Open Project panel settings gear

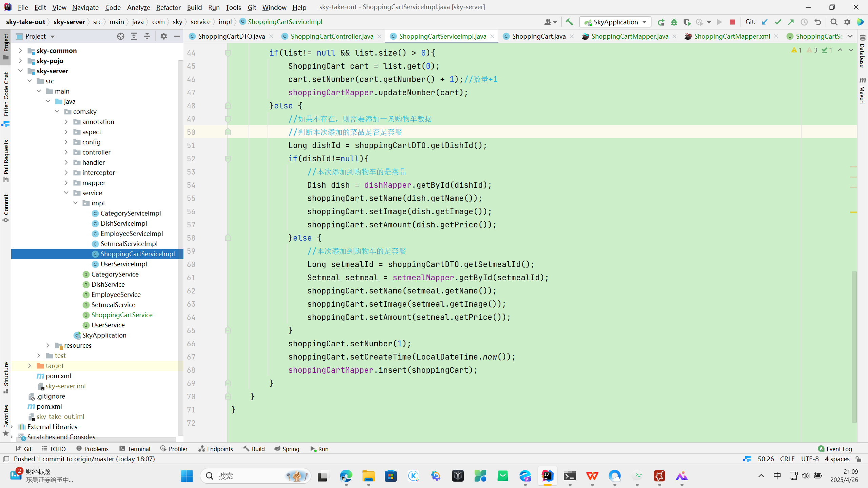(164, 36)
